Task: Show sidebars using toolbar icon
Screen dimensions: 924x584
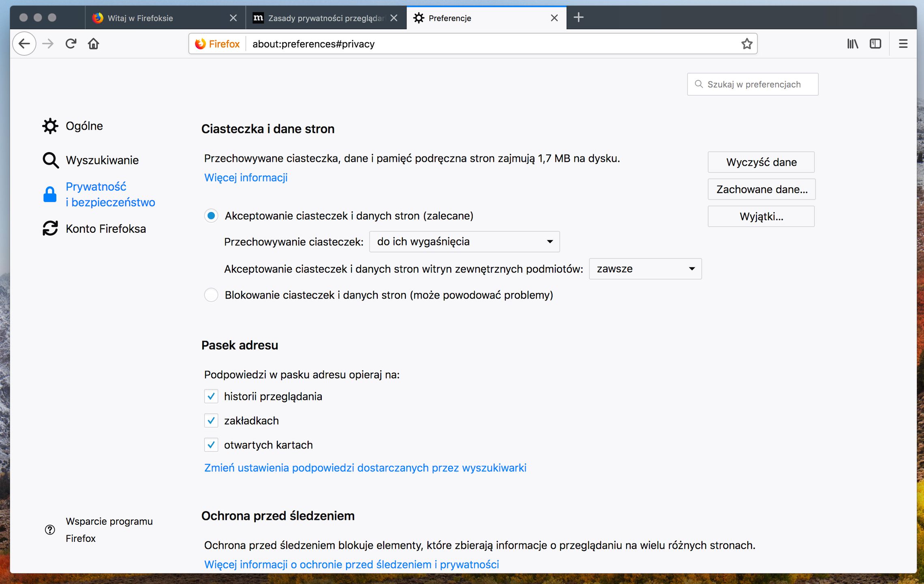Action: click(x=875, y=44)
